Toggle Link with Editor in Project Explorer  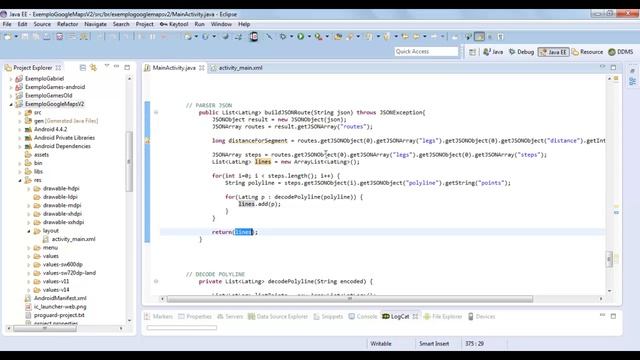[93, 67]
